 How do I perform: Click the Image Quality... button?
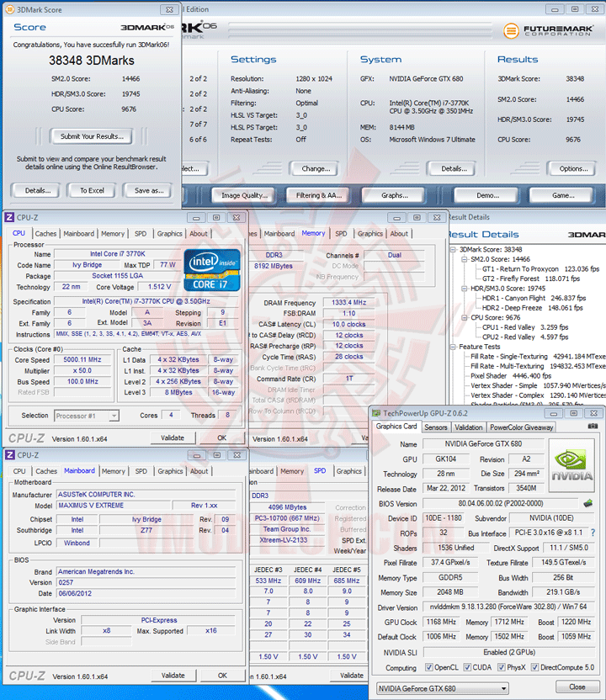244,195
